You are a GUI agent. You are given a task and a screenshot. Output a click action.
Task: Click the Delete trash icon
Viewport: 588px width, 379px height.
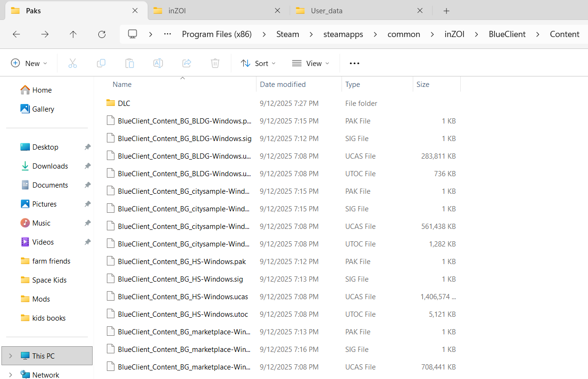[215, 63]
